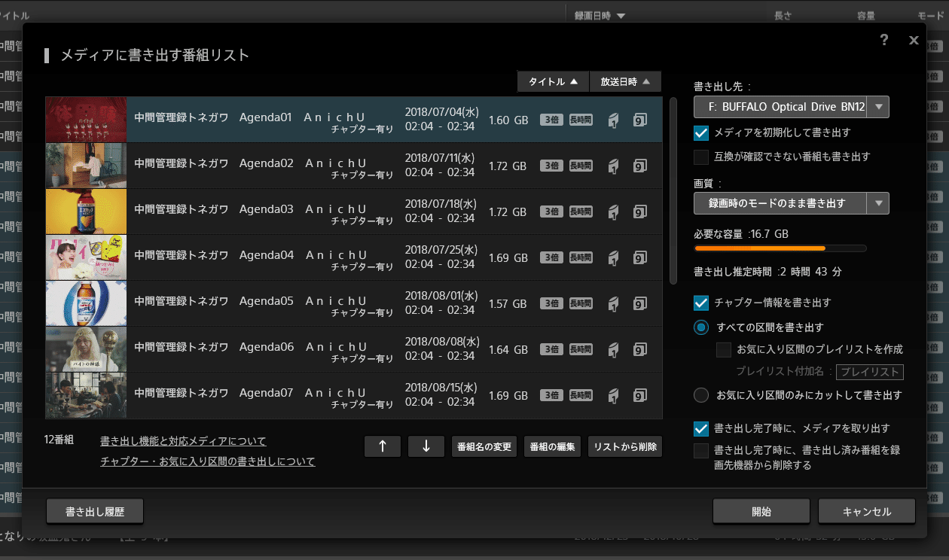
Task: Uncheck メディアを初期化して書き出す option
Action: point(701,134)
